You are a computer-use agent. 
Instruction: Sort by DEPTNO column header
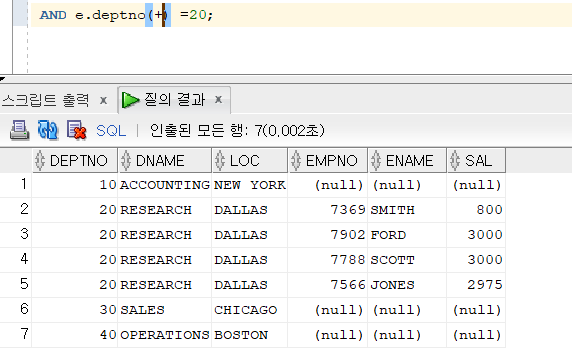coord(75,160)
